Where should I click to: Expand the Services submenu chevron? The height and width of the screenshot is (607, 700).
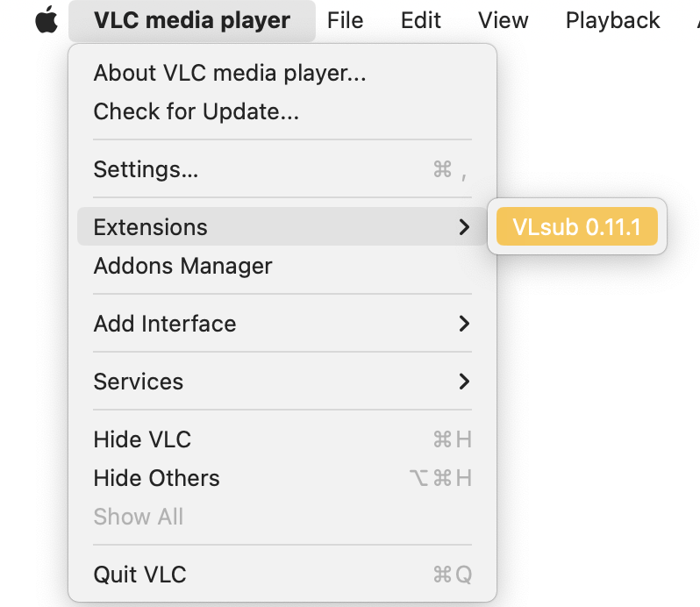[464, 382]
